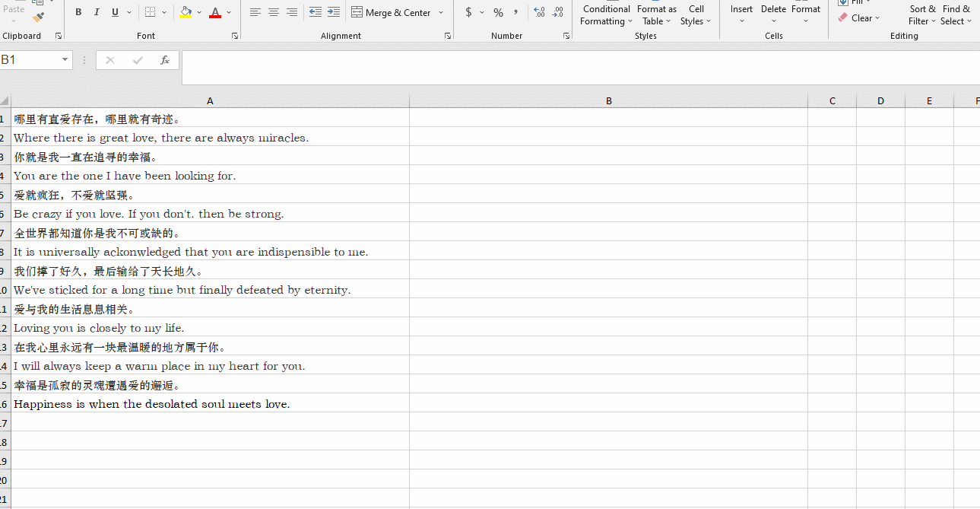This screenshot has width=980, height=509.
Task: Apply red font color
Action: [215, 12]
